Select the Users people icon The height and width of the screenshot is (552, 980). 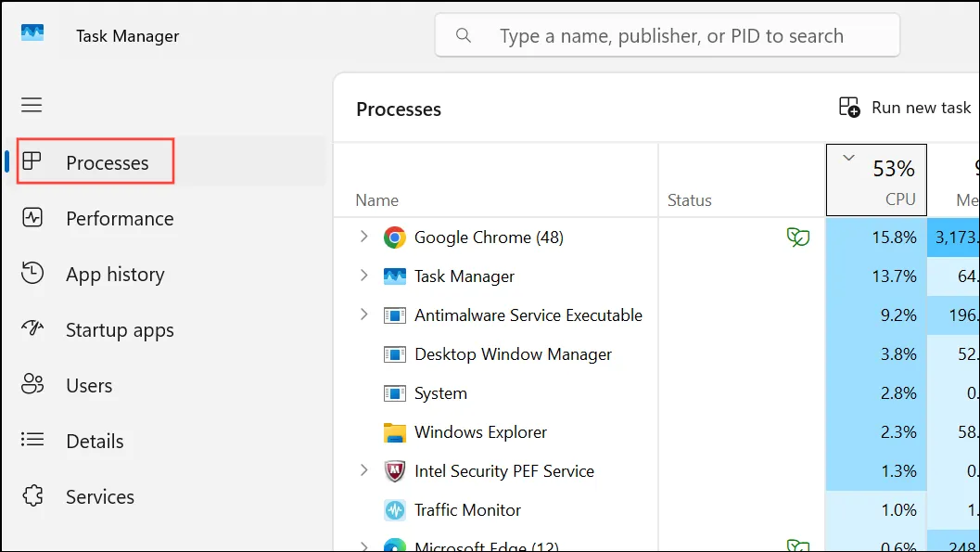(32, 384)
